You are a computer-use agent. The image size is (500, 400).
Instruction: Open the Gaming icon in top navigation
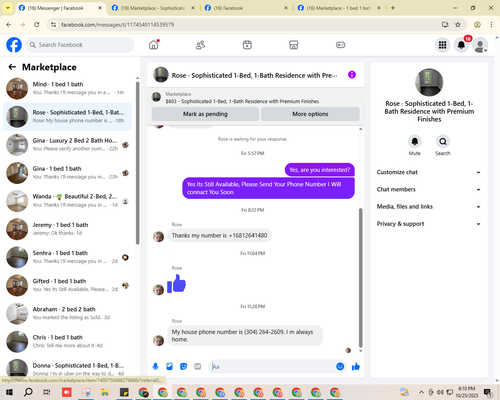click(x=340, y=45)
